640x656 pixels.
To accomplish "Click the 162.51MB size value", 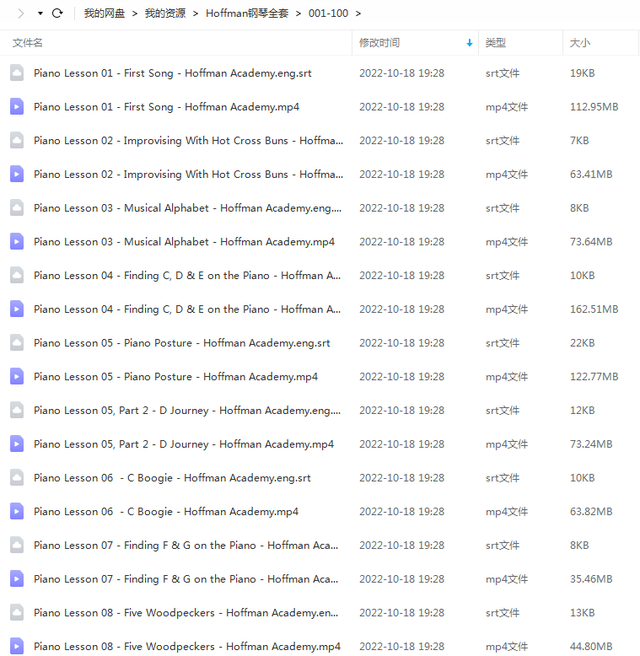I will (x=594, y=309).
